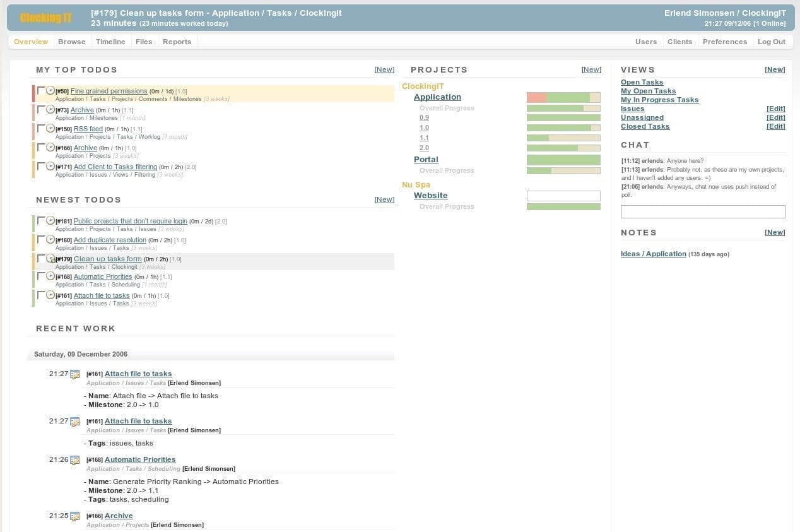Image resolution: width=800 pixels, height=532 pixels.
Task: Open the Reports tab
Action: [177, 42]
